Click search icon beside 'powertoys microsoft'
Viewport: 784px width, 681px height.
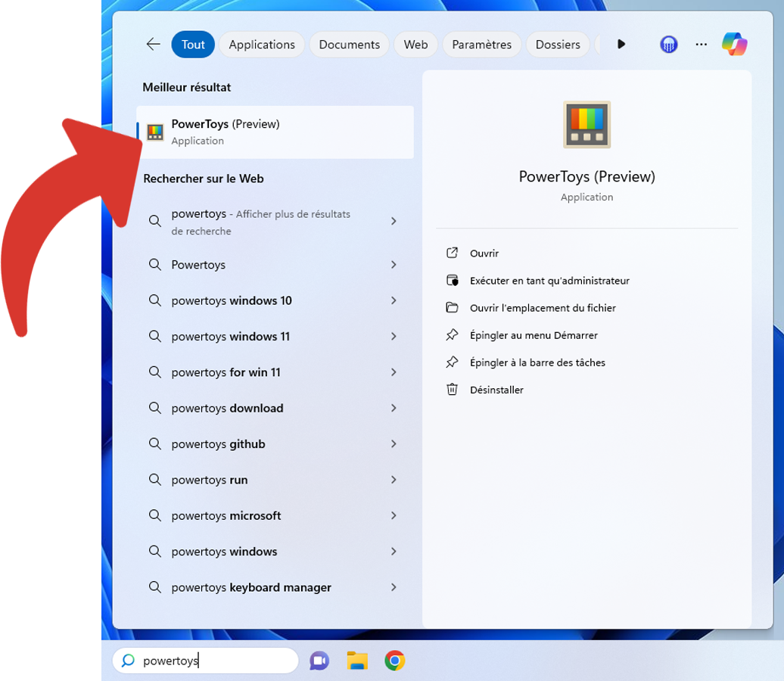coord(155,515)
